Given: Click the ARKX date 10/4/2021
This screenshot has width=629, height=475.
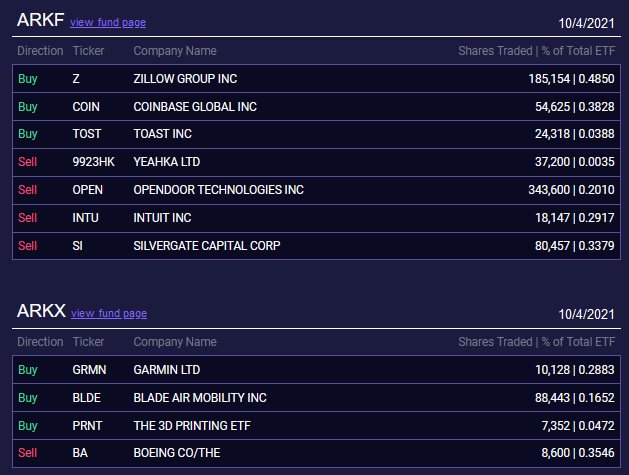Looking at the screenshot, I should coord(586,314).
